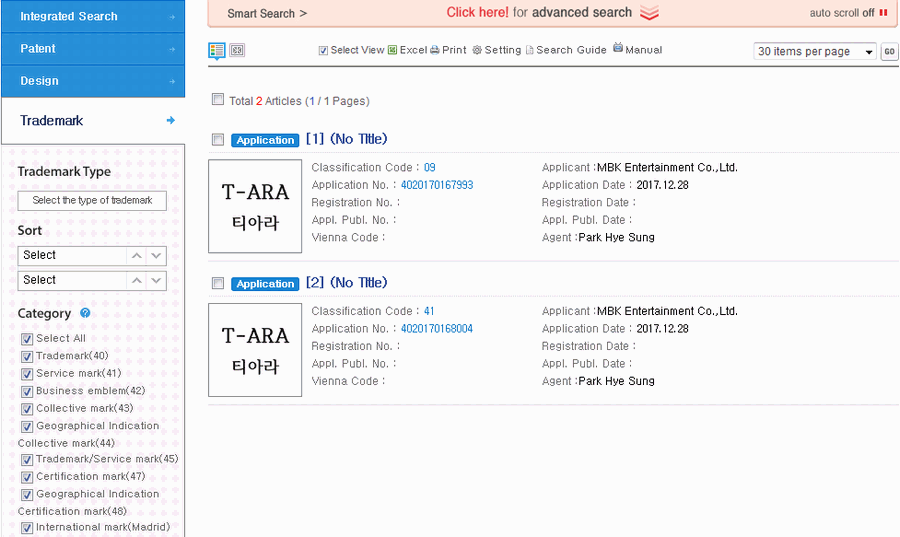900x537 pixels.
Task: Open application number 4020170167993 link
Action: click(x=436, y=185)
